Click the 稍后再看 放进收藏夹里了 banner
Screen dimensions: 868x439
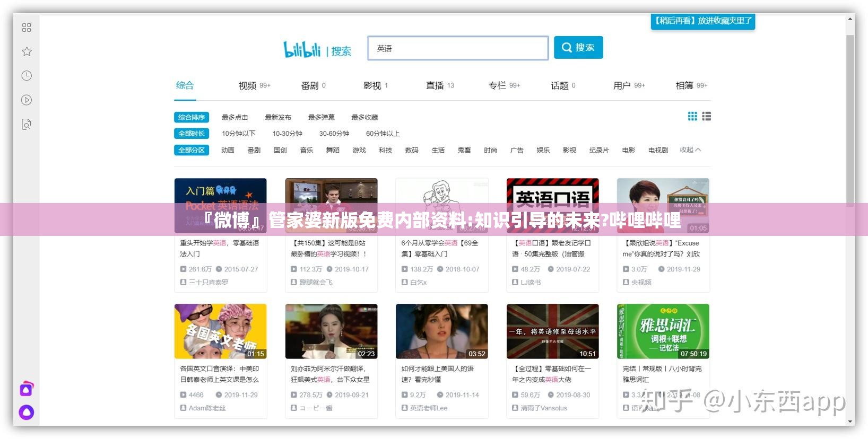click(703, 21)
